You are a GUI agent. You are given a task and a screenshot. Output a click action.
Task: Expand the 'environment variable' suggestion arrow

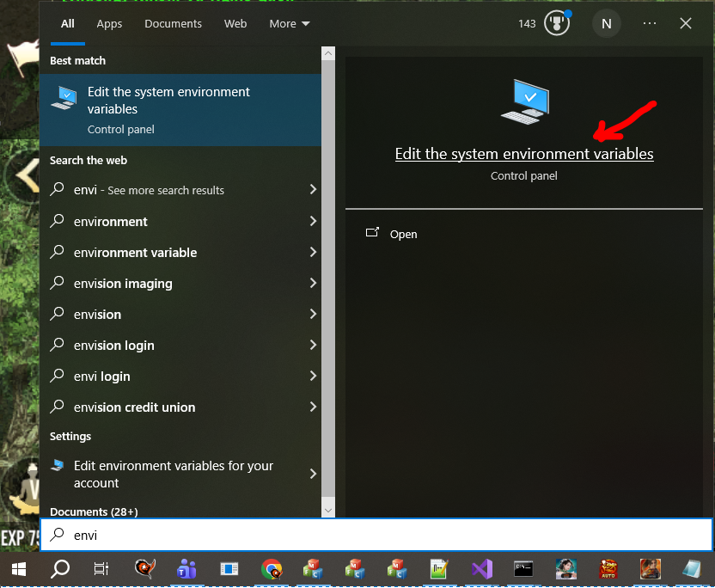tap(313, 253)
